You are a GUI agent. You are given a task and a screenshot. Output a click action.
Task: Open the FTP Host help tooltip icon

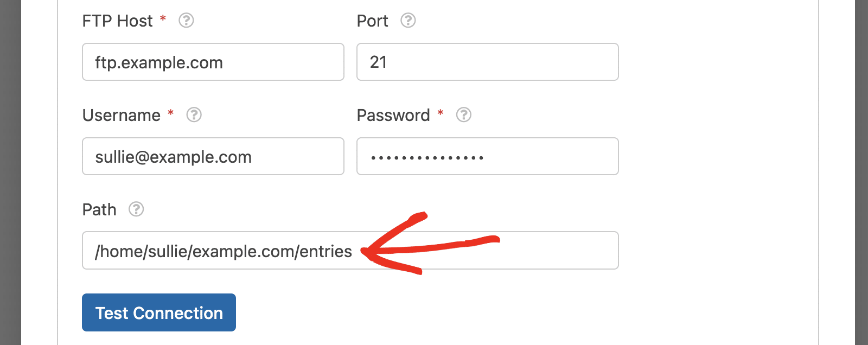[x=186, y=21]
